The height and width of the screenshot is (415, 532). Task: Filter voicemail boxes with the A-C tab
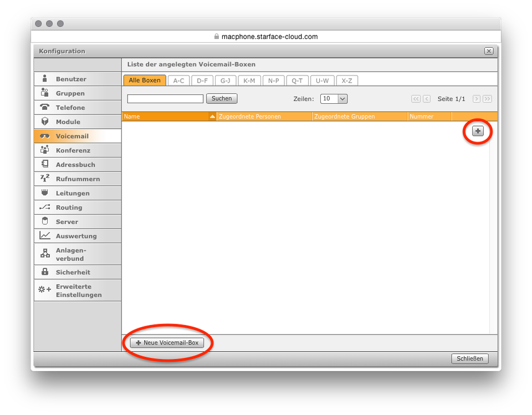pos(178,80)
